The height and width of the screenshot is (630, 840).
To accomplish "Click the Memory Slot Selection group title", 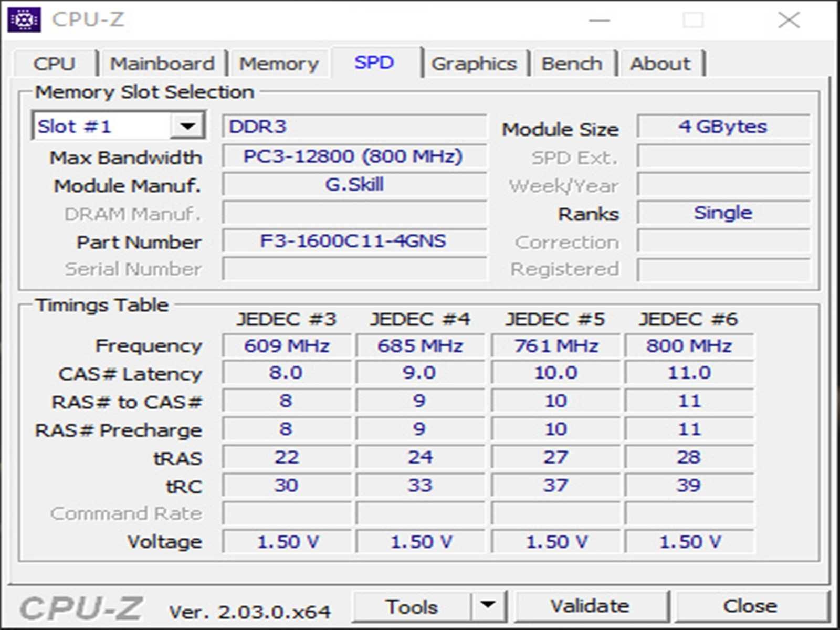I will click(x=144, y=92).
